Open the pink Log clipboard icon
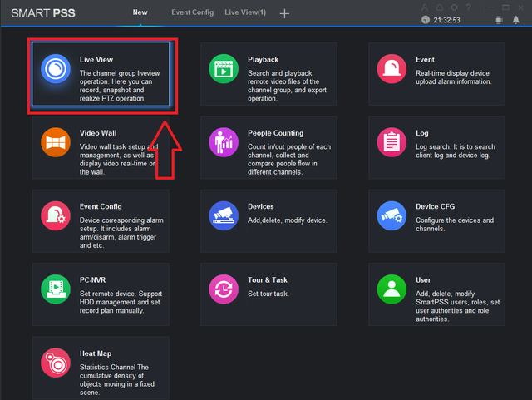Viewport: 532px width, 400px height. [x=392, y=142]
